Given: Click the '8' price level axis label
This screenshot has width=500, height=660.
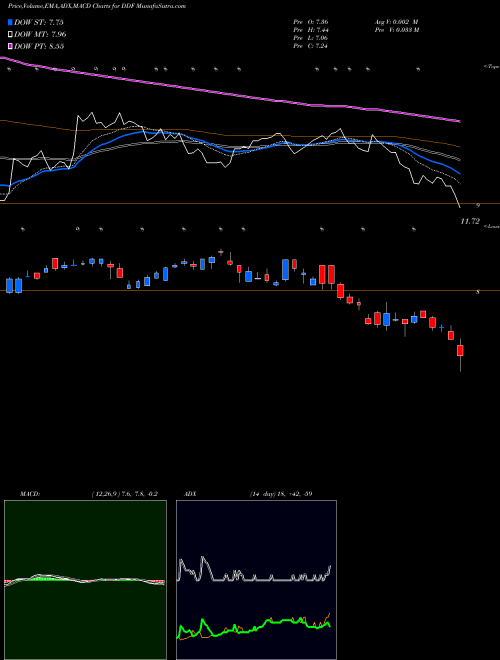Looking at the screenshot, I should [478, 291].
